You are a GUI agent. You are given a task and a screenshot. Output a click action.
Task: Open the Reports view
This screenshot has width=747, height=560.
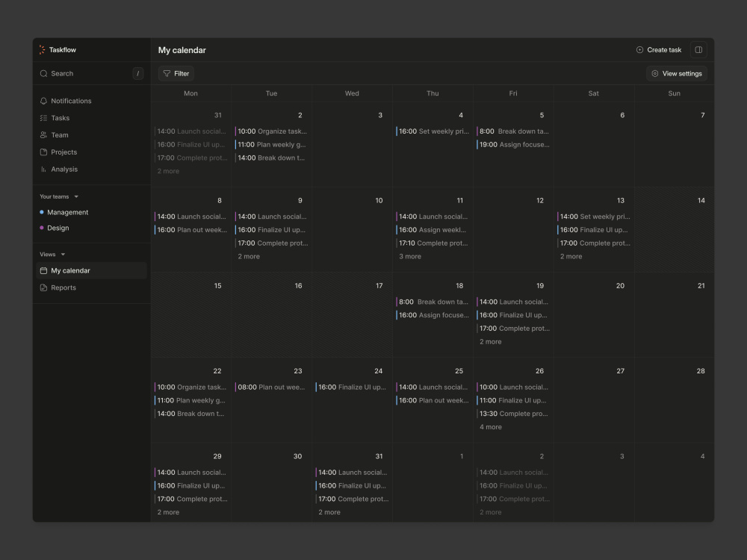(91, 287)
